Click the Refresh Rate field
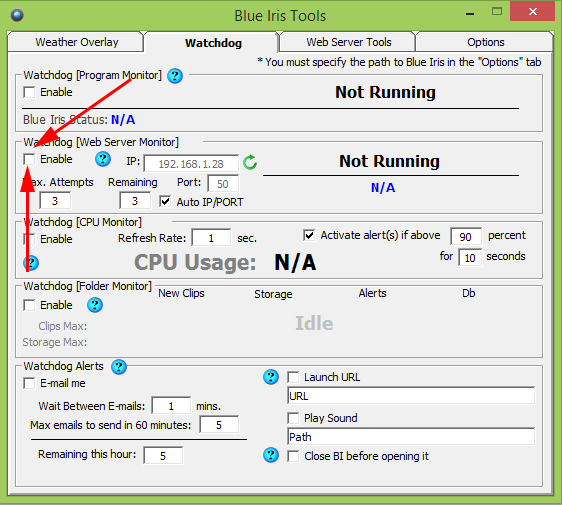This screenshot has height=505, width=562. pyautogui.click(x=211, y=238)
